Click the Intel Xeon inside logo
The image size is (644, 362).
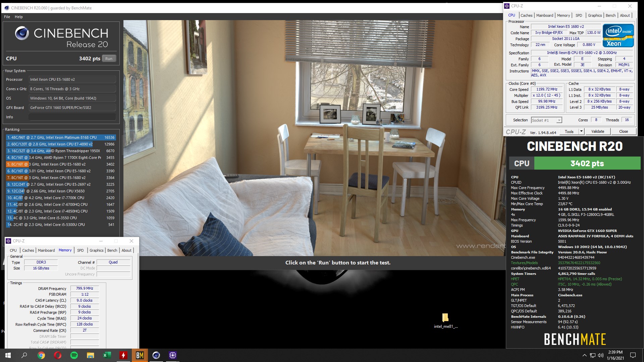[x=618, y=36]
